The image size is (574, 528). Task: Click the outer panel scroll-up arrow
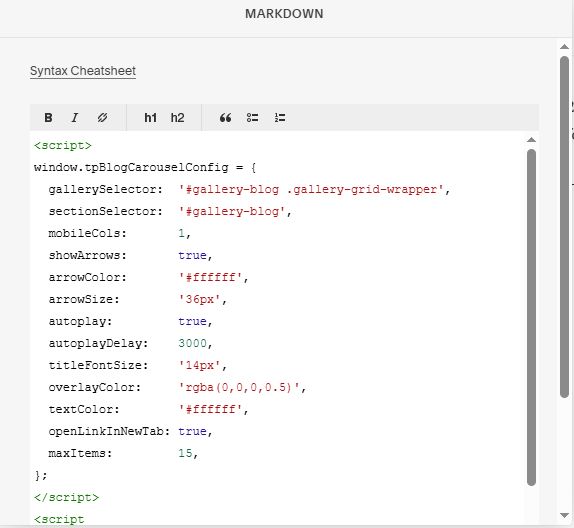564,47
